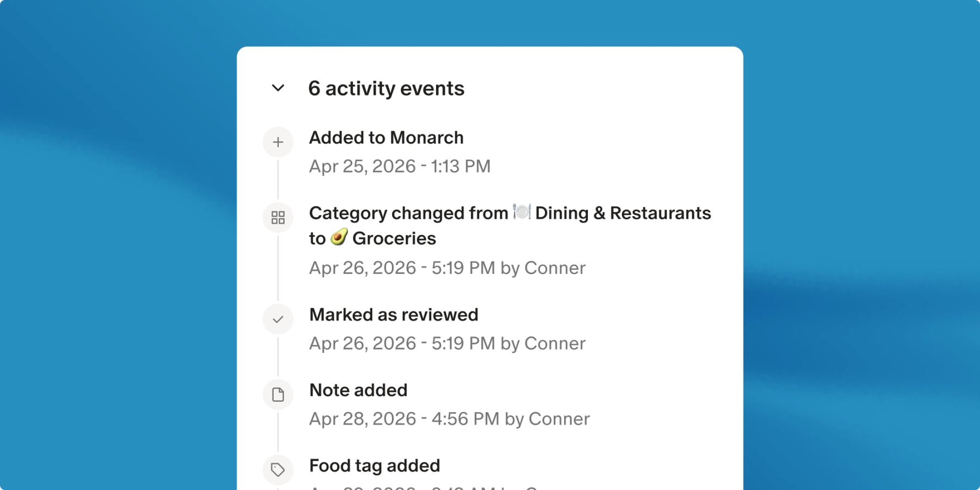Select the "Added to Monarch" event title
This screenshot has width=980, height=490.
click(386, 138)
